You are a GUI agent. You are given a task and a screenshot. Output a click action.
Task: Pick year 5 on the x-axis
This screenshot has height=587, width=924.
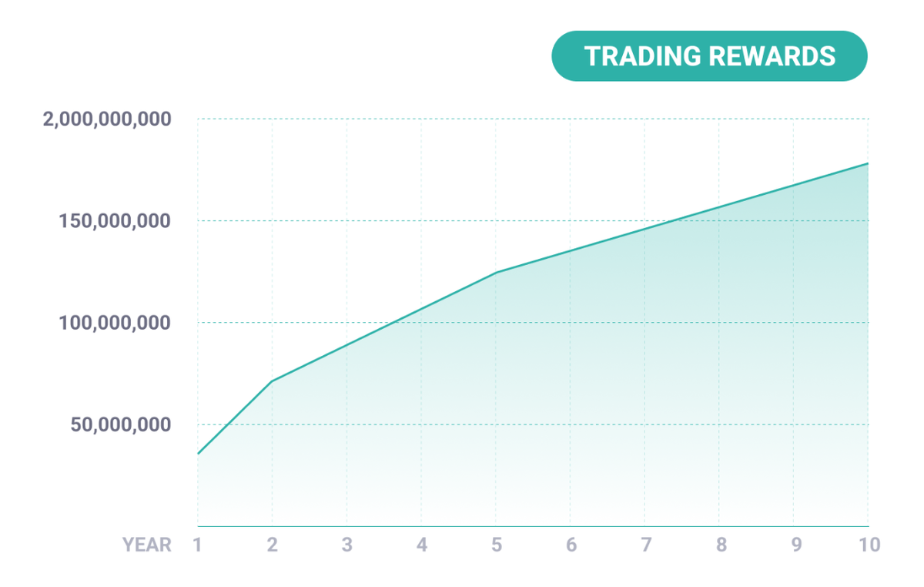[x=496, y=545]
